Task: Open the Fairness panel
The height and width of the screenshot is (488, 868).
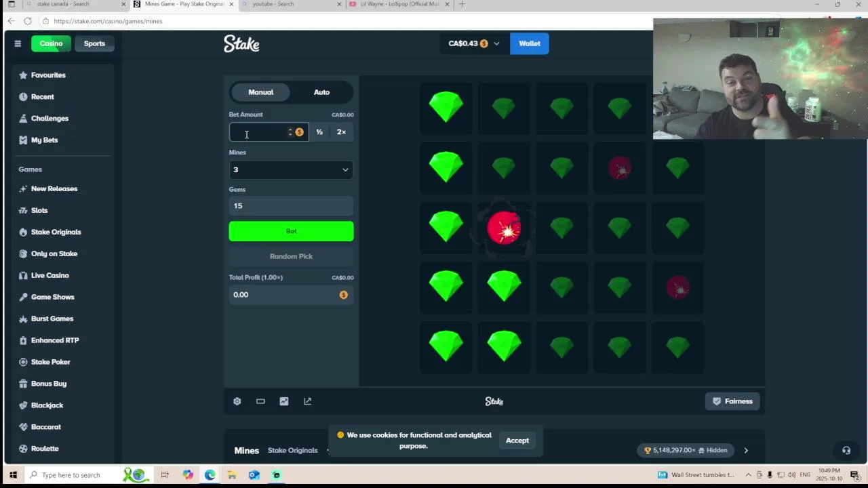Action: coord(732,402)
